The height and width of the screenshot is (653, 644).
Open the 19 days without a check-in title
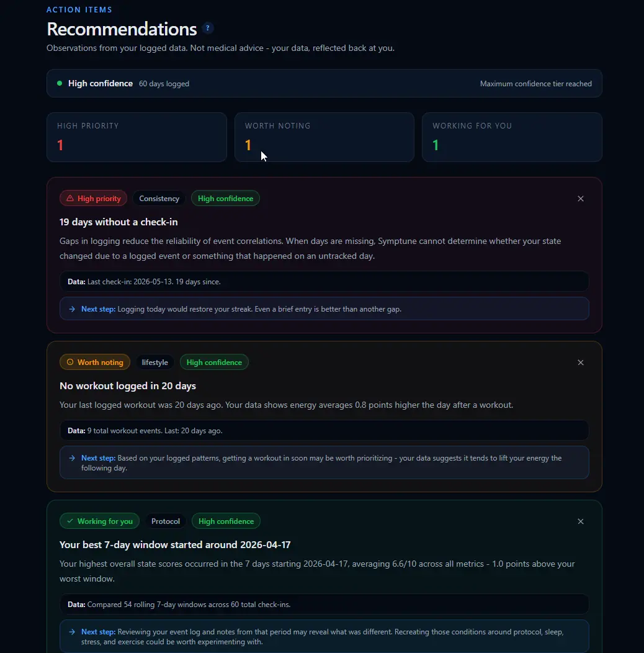119,222
